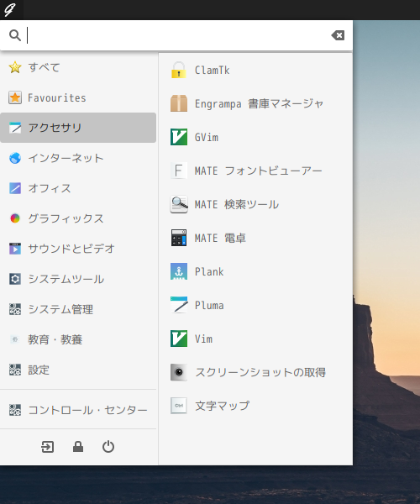Click the Plank label
The height and width of the screenshot is (504, 420).
point(209,271)
